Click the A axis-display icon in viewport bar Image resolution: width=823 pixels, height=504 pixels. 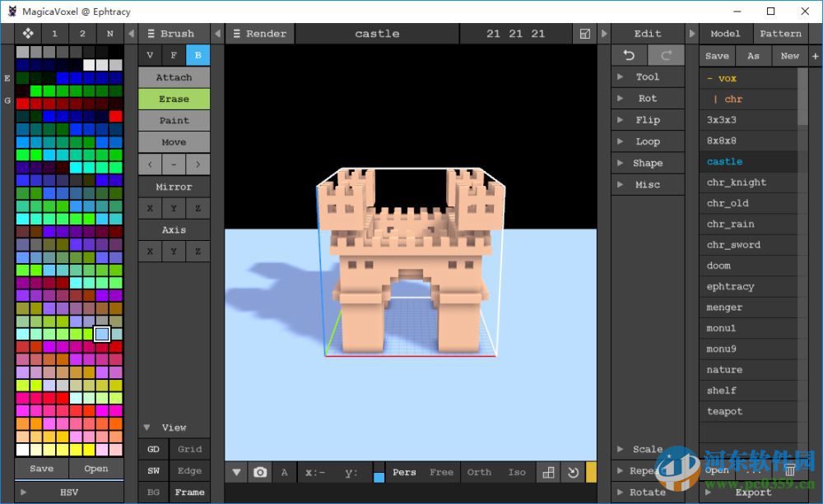coord(284,473)
